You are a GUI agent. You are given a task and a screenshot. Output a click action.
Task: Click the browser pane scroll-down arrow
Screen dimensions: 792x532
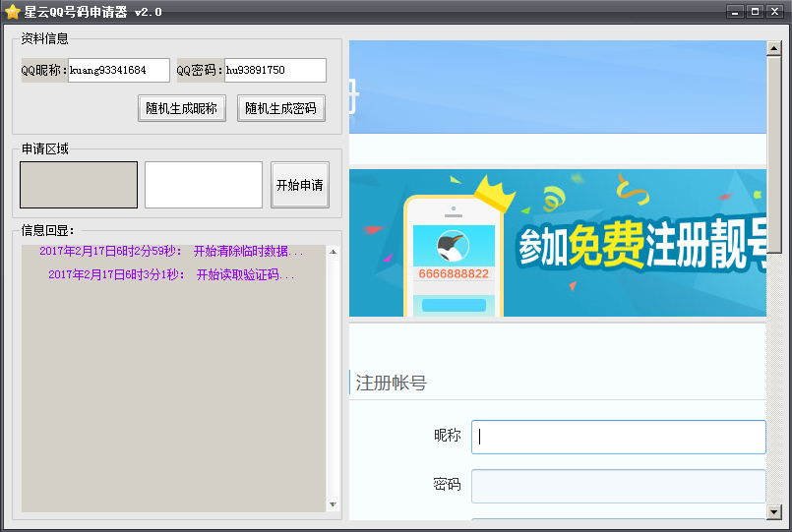[774, 511]
